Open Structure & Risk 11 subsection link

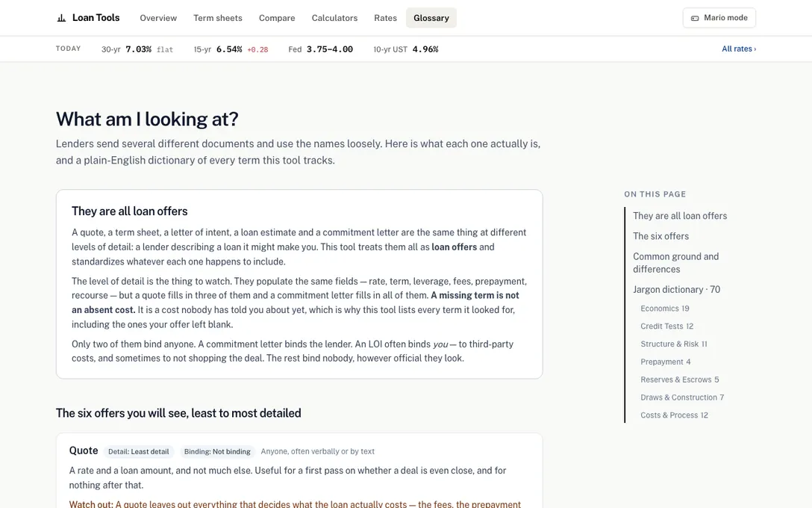coord(674,344)
